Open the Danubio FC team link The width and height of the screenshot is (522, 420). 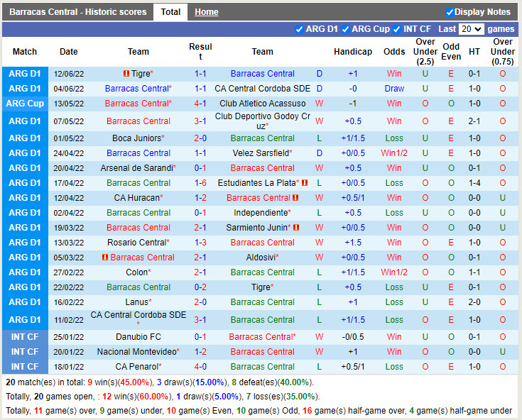click(x=138, y=337)
